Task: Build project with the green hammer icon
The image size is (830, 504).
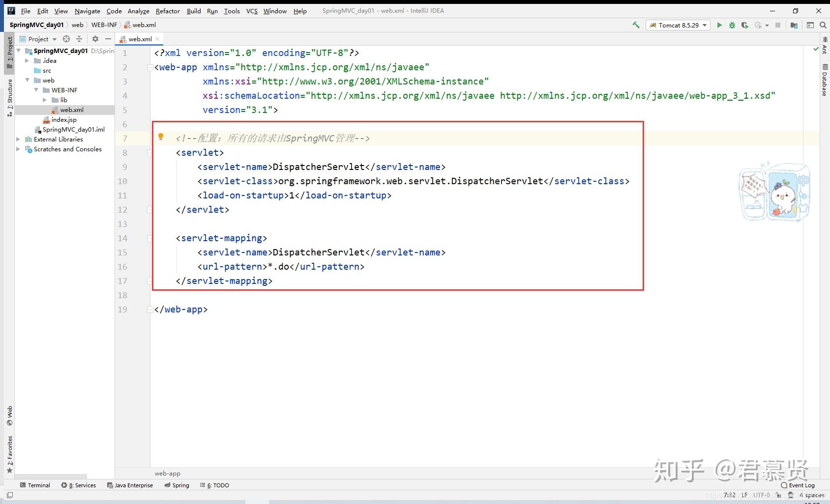Action: [636, 25]
